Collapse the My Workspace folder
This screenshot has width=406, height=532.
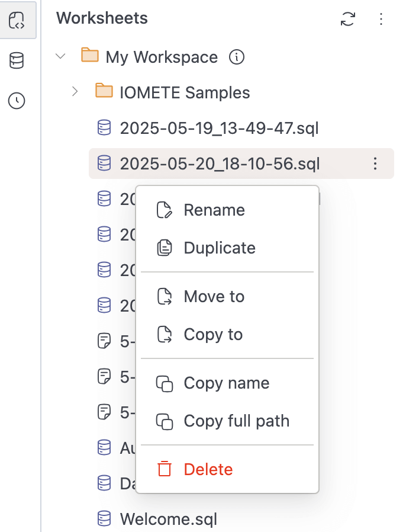(60, 56)
